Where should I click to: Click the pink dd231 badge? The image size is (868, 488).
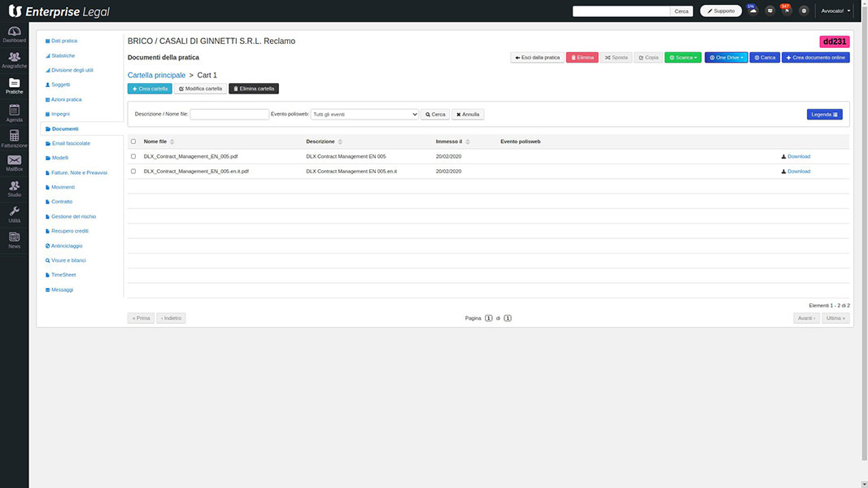point(834,41)
